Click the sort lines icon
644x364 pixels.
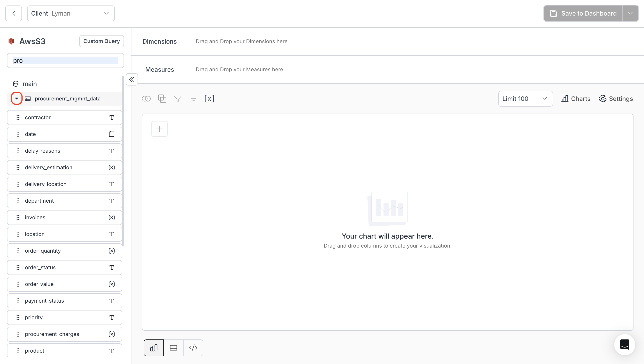coord(193,99)
